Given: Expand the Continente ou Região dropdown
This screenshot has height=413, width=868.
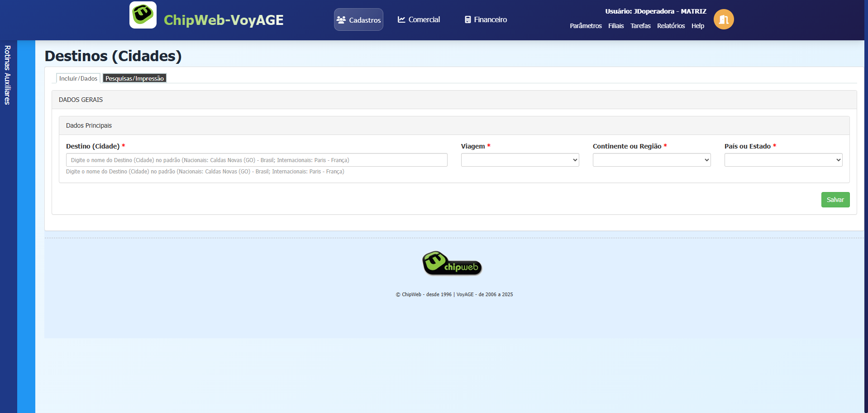Looking at the screenshot, I should [651, 160].
